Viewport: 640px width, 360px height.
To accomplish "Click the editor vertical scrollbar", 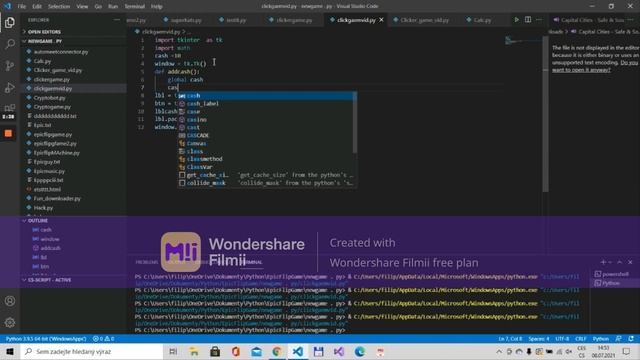I will [545, 114].
